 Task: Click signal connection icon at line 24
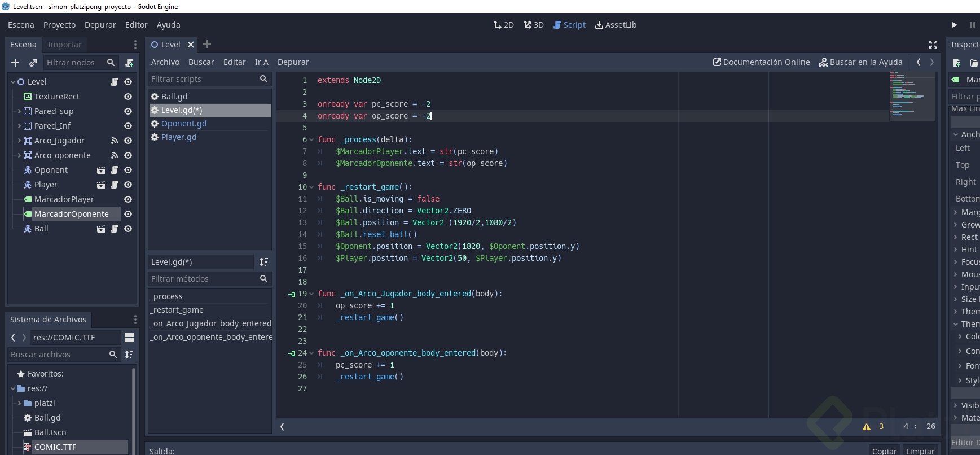(292, 353)
